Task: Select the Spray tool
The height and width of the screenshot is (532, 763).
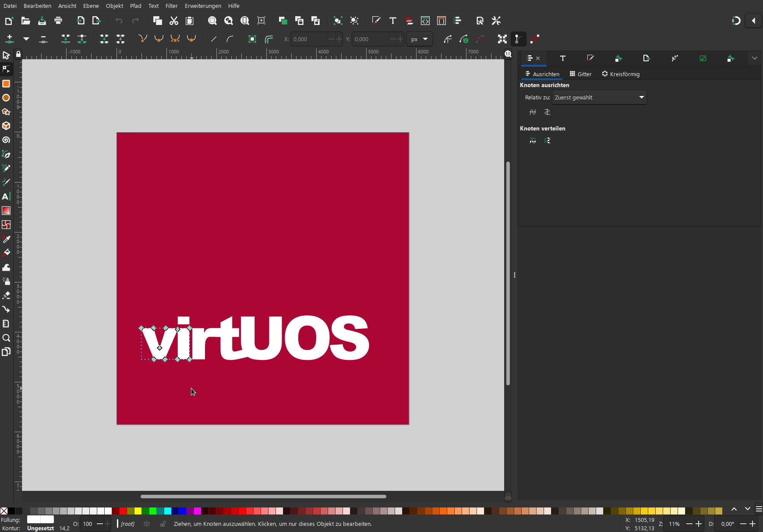Action: (x=6, y=281)
